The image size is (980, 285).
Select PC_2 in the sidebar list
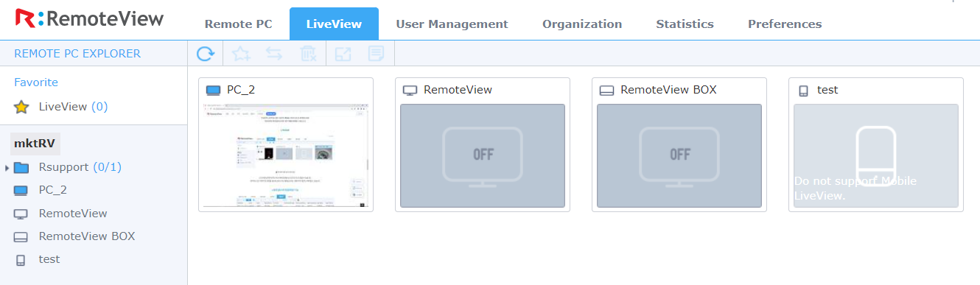tap(53, 190)
